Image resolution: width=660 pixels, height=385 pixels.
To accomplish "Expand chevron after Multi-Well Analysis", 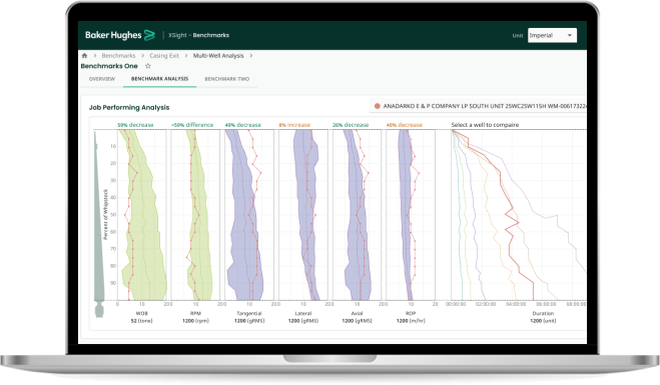I will [251, 56].
